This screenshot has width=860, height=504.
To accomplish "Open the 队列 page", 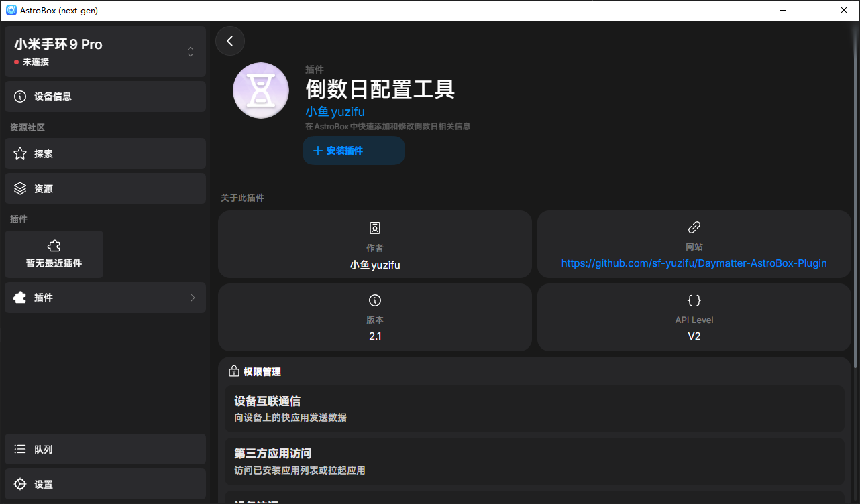I will point(105,450).
